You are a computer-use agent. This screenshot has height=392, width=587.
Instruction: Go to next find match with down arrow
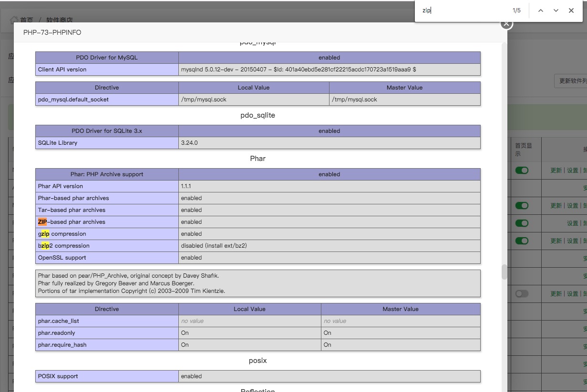(556, 10)
